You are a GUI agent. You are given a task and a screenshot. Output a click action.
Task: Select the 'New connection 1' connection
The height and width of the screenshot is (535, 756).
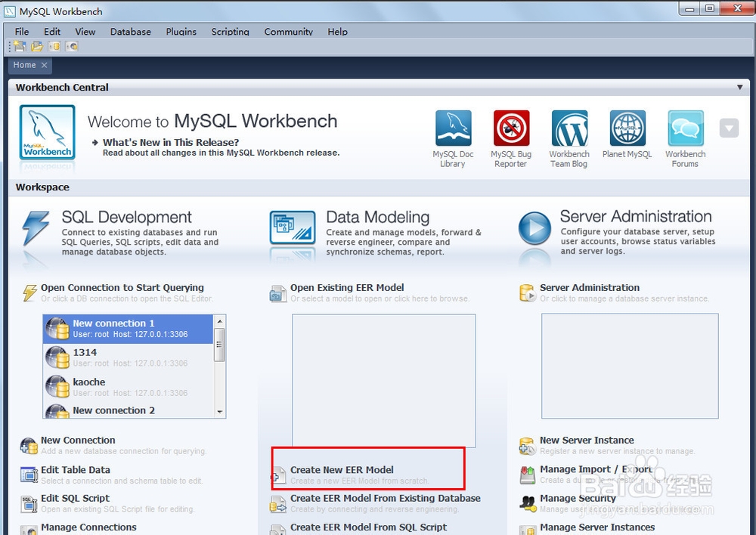coord(129,329)
